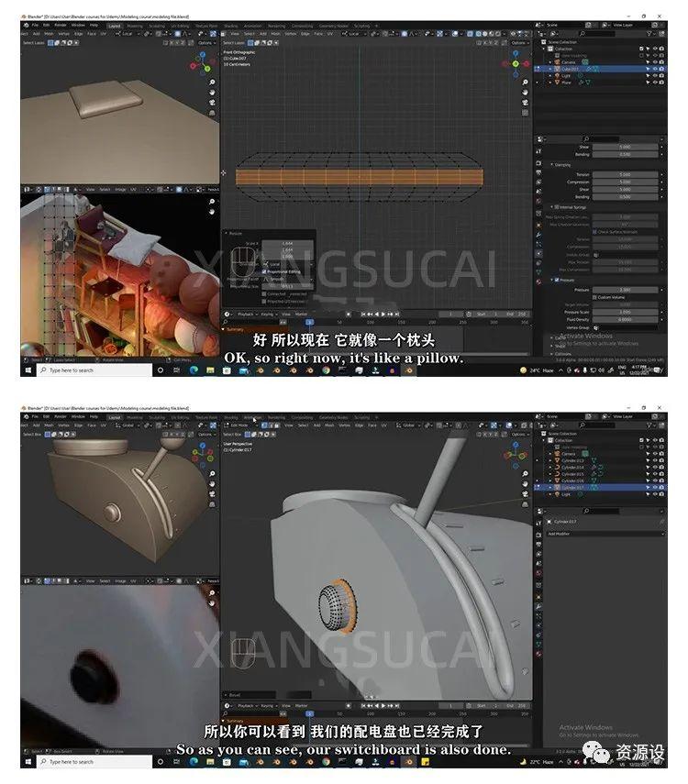
Task: Open Edit Mode dropdown in bottom screenshot
Action: [x=239, y=425]
